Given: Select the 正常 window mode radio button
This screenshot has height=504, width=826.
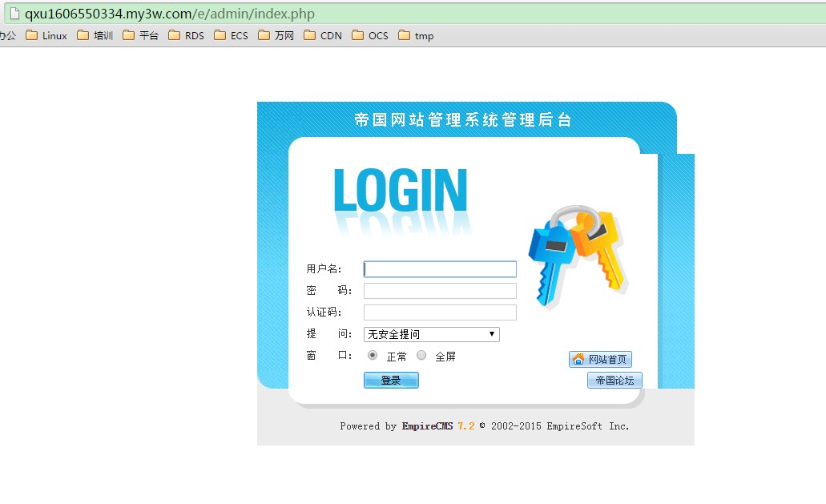Looking at the screenshot, I should [373, 356].
